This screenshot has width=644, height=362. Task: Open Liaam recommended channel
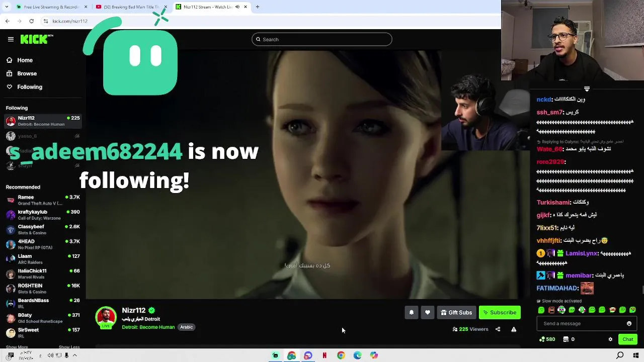coord(43,259)
